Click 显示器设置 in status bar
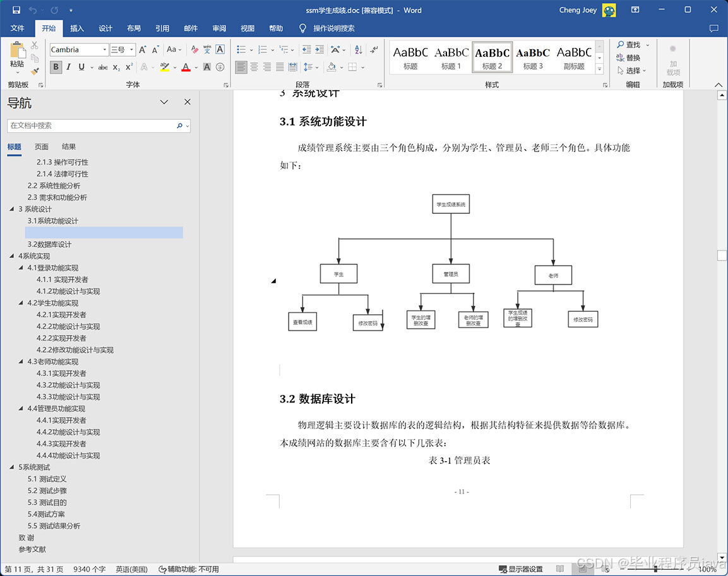The width and height of the screenshot is (728, 576). click(x=520, y=569)
